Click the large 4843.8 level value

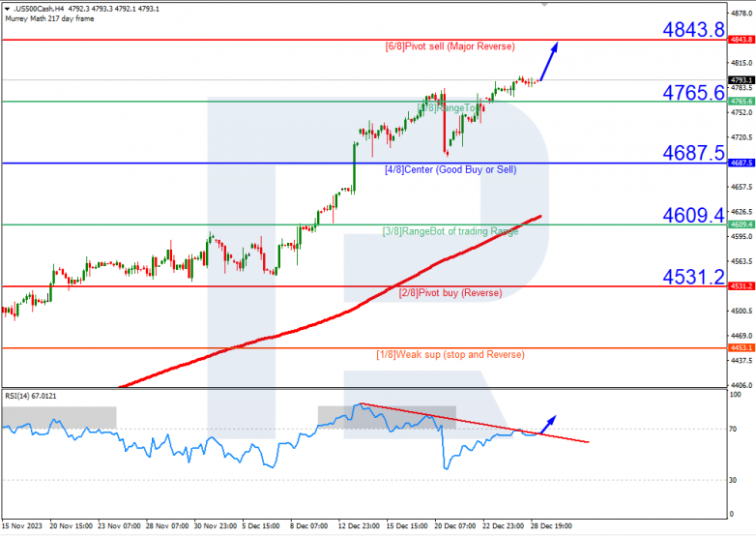[x=693, y=29]
